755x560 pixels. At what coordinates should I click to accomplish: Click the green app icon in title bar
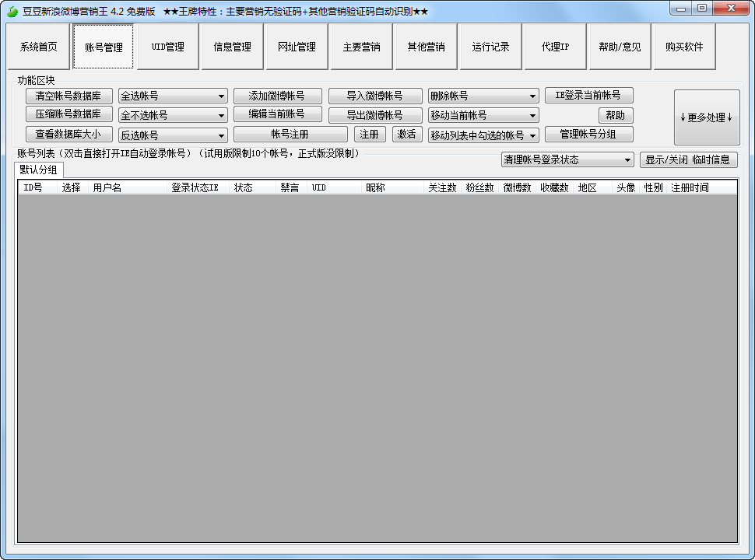[12, 11]
